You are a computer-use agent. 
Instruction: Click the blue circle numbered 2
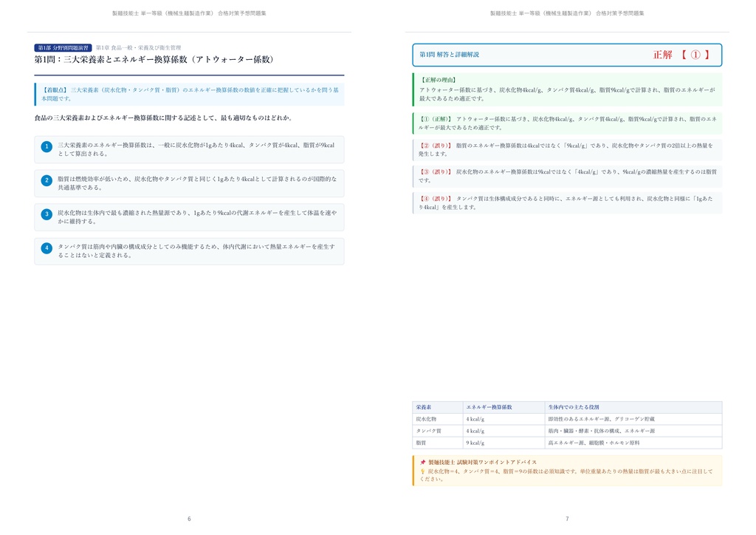47,180
